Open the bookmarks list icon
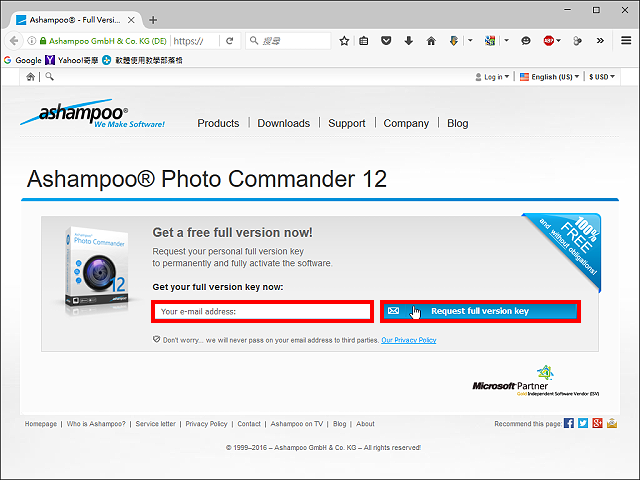The image size is (640, 480). [x=364, y=41]
